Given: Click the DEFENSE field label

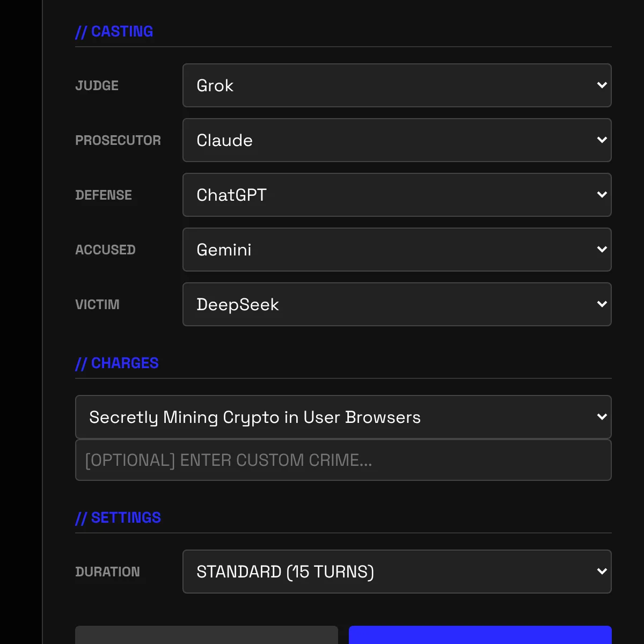Looking at the screenshot, I should pyautogui.click(x=104, y=195).
